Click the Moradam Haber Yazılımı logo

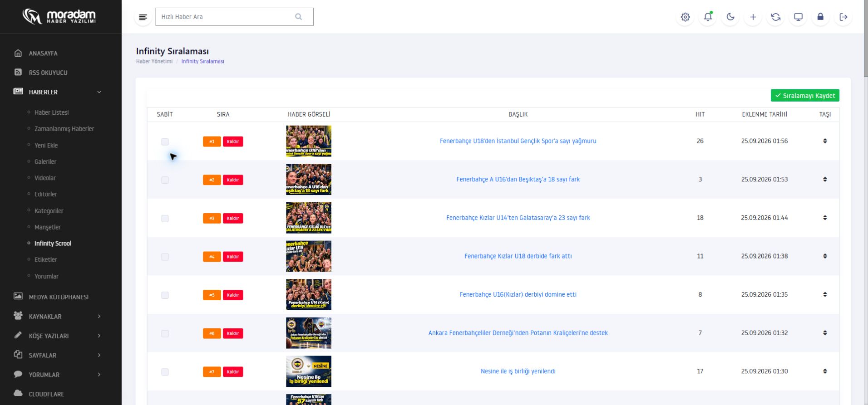[59, 17]
